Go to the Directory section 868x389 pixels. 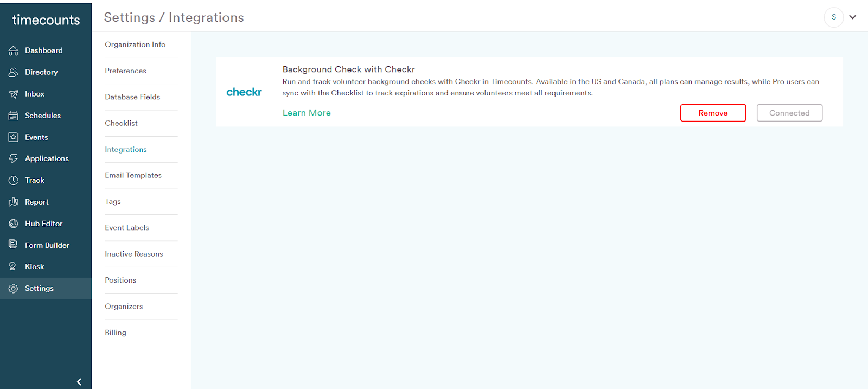[41, 72]
